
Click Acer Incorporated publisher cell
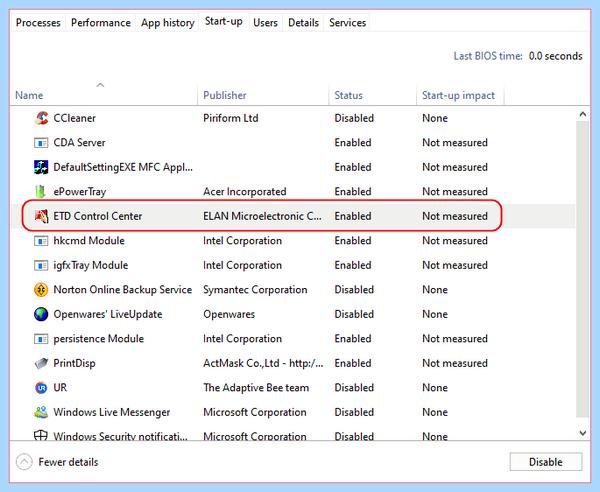point(245,192)
